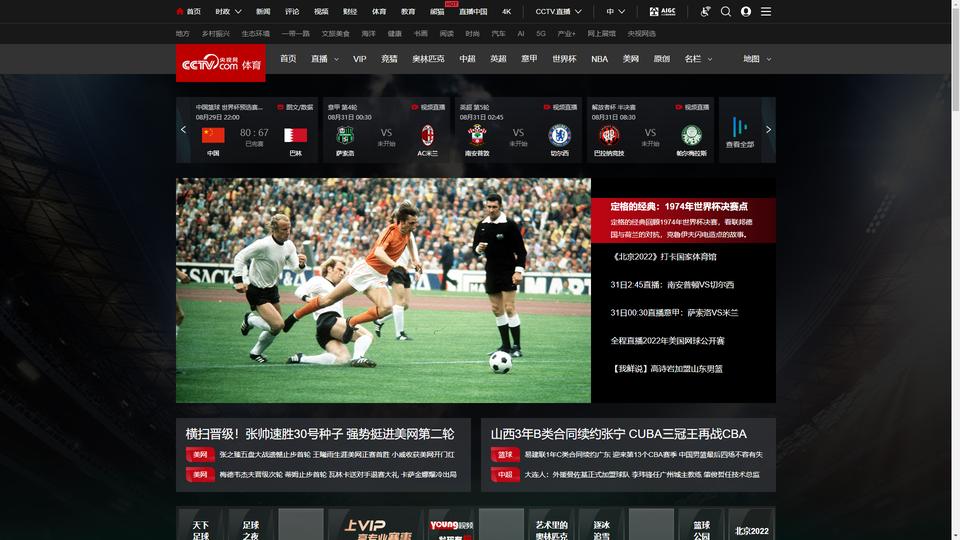Open the VIP tab in sports nav
Image resolution: width=960 pixels, height=540 pixels.
coord(359,59)
